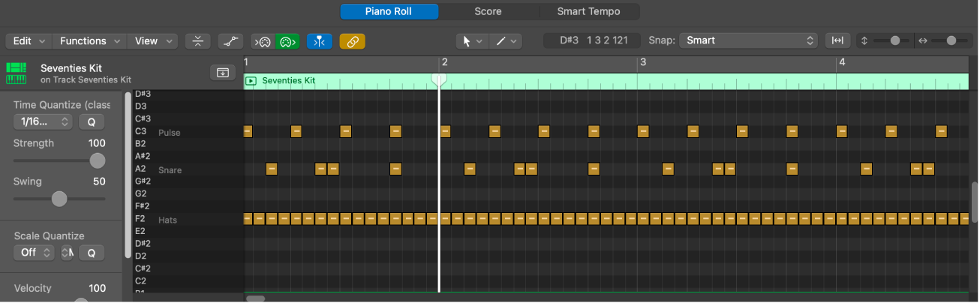Open the Scale Quantize Off dropdown

click(34, 253)
